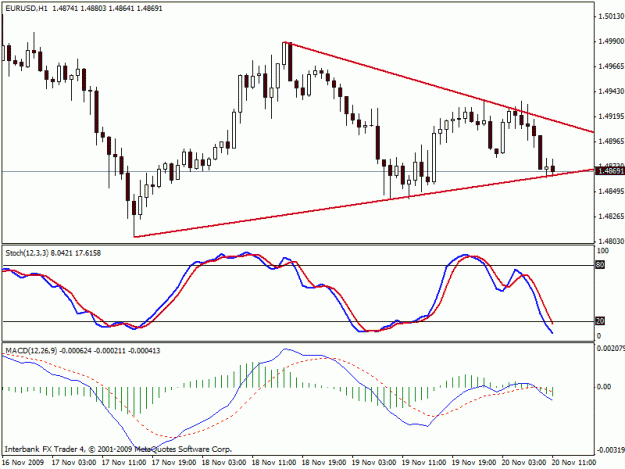Click the Interbank FX Trader 4 copyright text
Viewport: 625px width, 469px height.
[x=118, y=449]
